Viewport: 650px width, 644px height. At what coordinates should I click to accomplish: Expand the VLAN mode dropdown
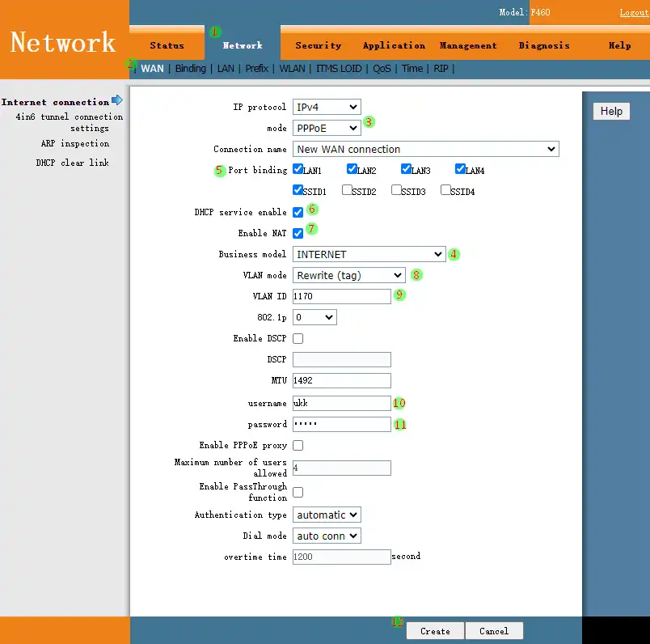(348, 275)
